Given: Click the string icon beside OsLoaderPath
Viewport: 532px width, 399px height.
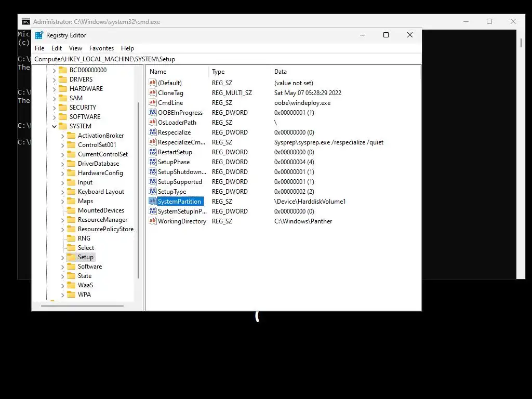Looking at the screenshot, I should click(x=153, y=122).
